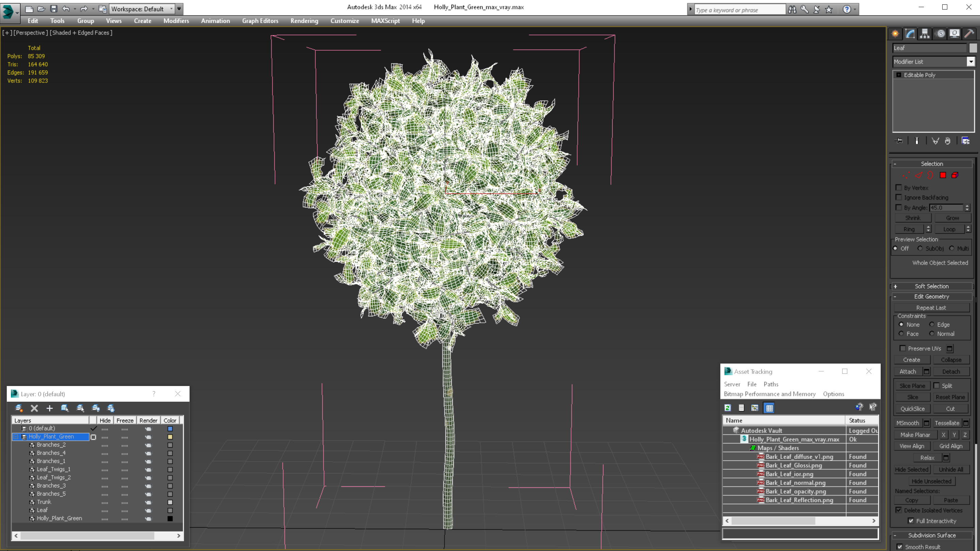The height and width of the screenshot is (551, 980).
Task: Click the Attach button
Action: click(907, 371)
